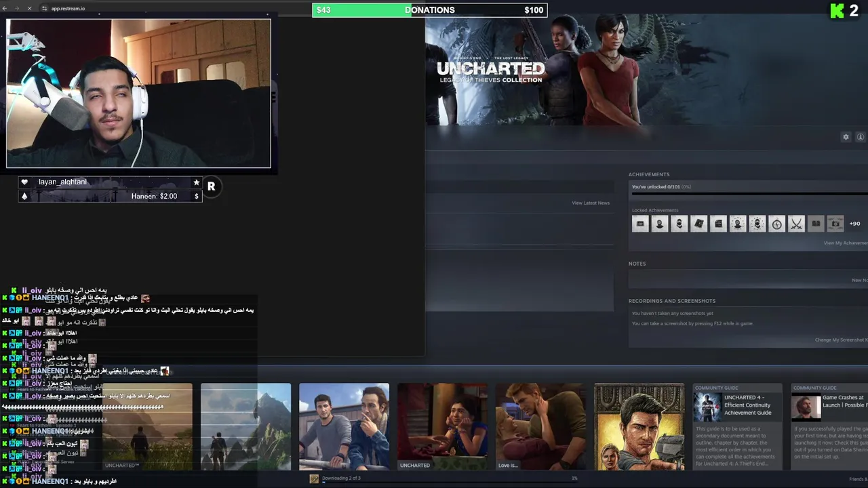The width and height of the screenshot is (868, 488).
Task: Select the seventh locked achievement icon
Action: pos(757,224)
